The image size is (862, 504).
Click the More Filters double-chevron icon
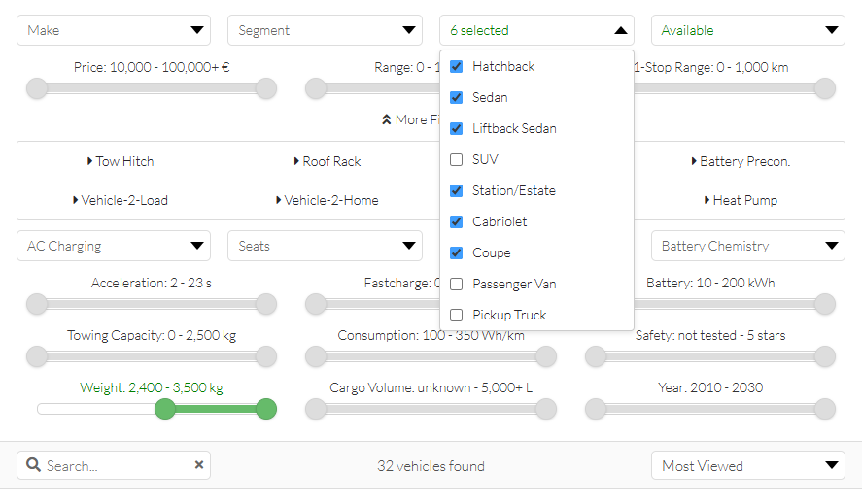386,119
